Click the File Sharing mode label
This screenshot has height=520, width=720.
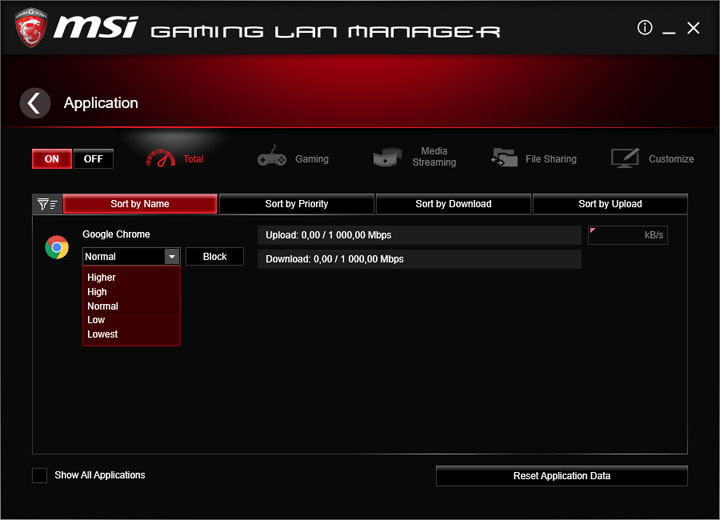(x=551, y=159)
